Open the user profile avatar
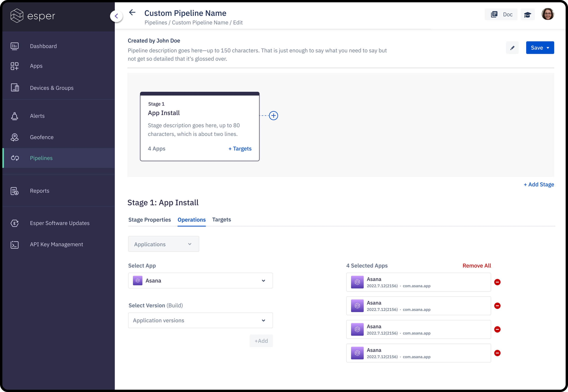The width and height of the screenshot is (568, 392). [547, 14]
